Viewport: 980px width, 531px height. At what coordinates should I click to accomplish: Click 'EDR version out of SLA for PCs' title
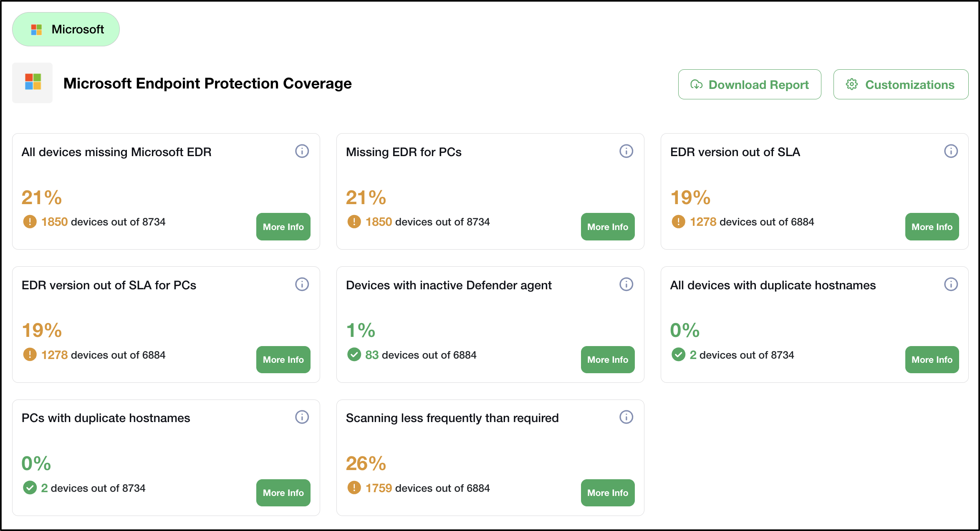point(109,285)
